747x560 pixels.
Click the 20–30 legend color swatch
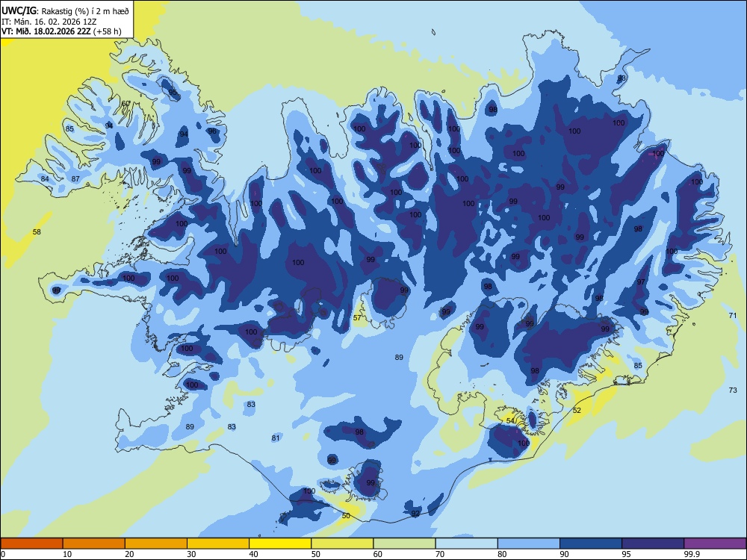(156, 544)
